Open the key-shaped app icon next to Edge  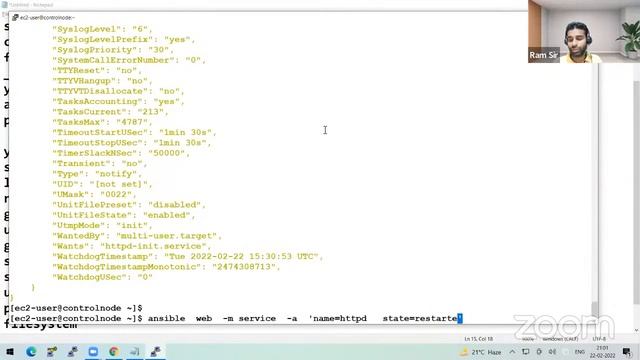coord(52,352)
